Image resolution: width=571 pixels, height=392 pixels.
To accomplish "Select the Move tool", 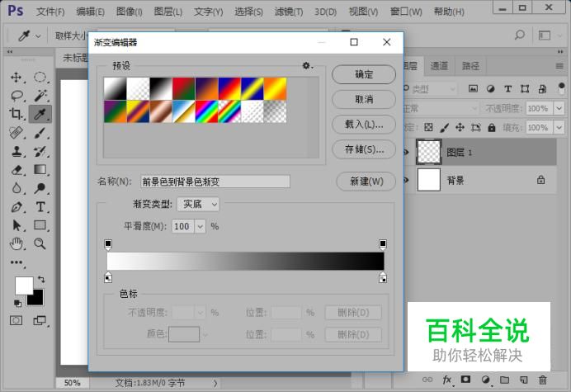I will pos(16,78).
